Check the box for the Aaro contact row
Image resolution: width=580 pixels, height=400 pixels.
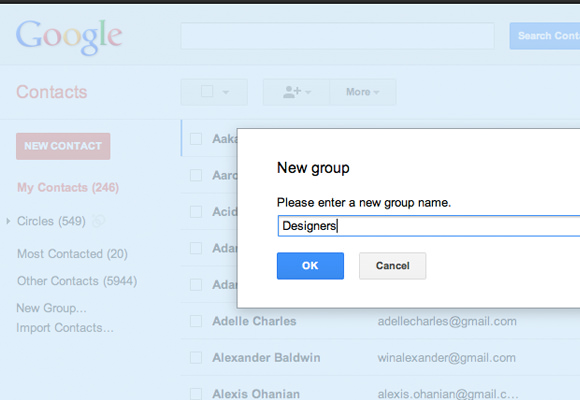(x=196, y=175)
